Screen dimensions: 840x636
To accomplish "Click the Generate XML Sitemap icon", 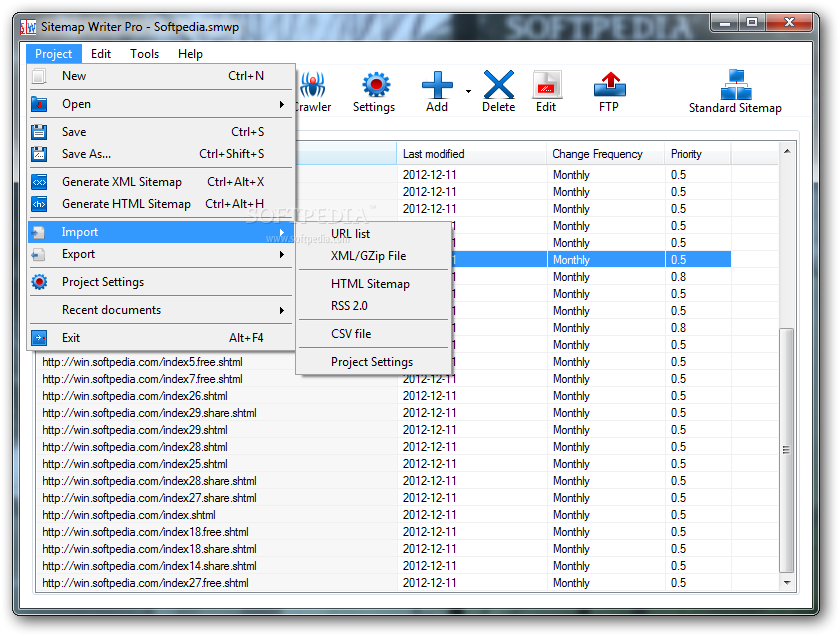I will (39, 182).
